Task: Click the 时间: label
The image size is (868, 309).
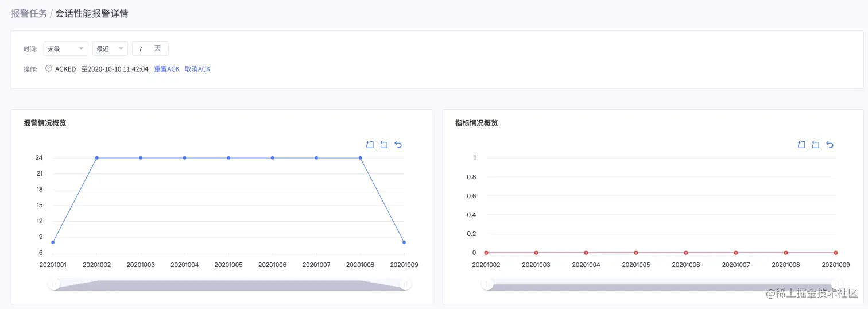Action: coord(30,49)
